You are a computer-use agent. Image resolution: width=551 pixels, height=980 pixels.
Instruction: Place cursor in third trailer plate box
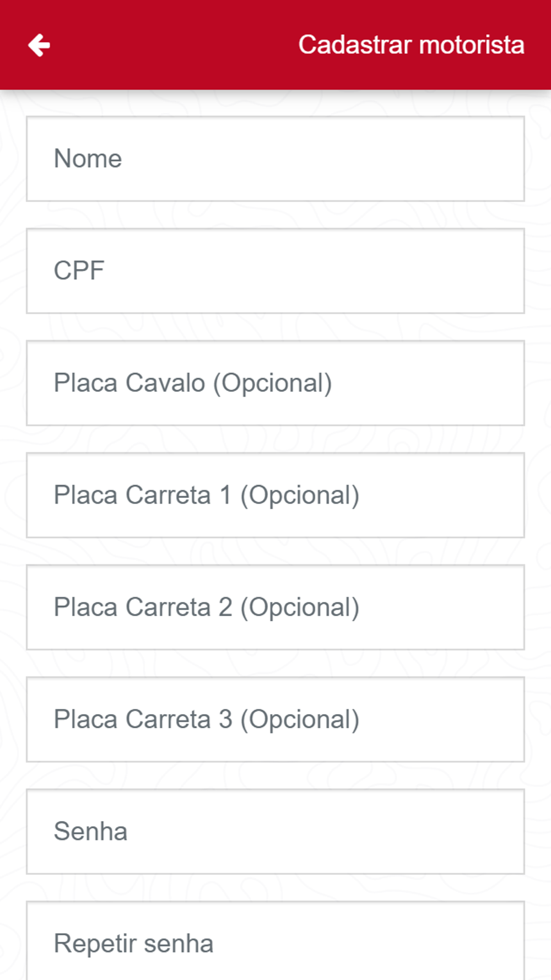[x=275, y=719]
